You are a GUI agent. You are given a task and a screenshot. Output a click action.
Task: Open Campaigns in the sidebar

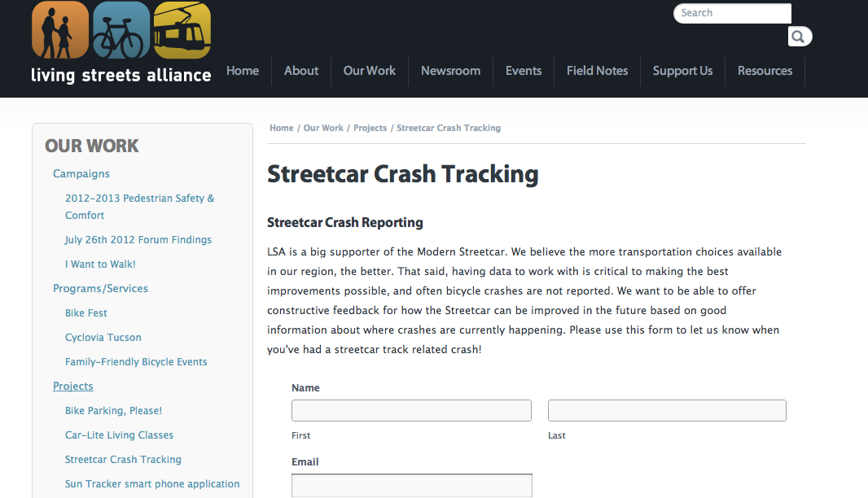coord(81,174)
